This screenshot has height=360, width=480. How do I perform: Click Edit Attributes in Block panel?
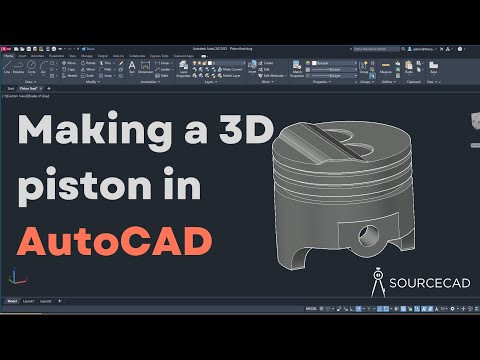[x=272, y=76]
